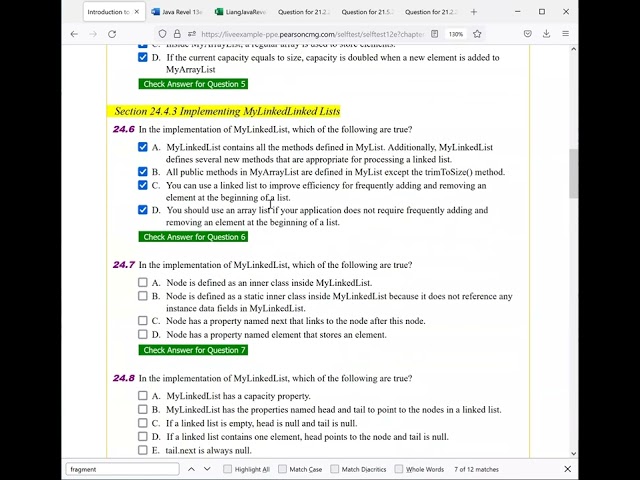640x480 pixels.
Task: Uncheck option C of question 24.6
Action: pyautogui.click(x=142, y=185)
